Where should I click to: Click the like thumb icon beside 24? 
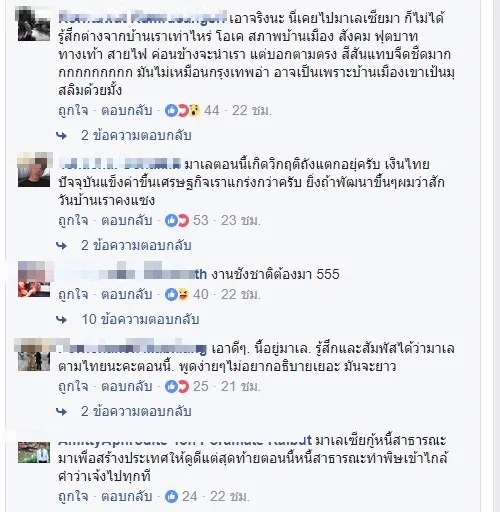coord(171,496)
